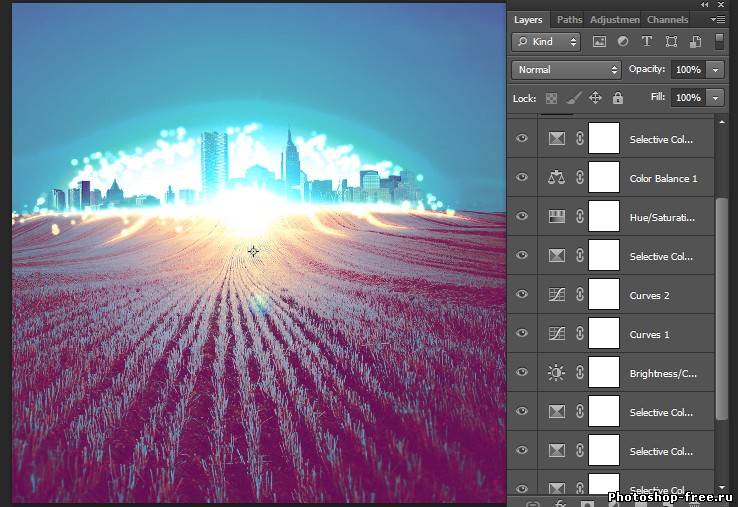This screenshot has width=738, height=507.
Task: Click the Color Balance 1 adjustment icon
Action: 557,178
